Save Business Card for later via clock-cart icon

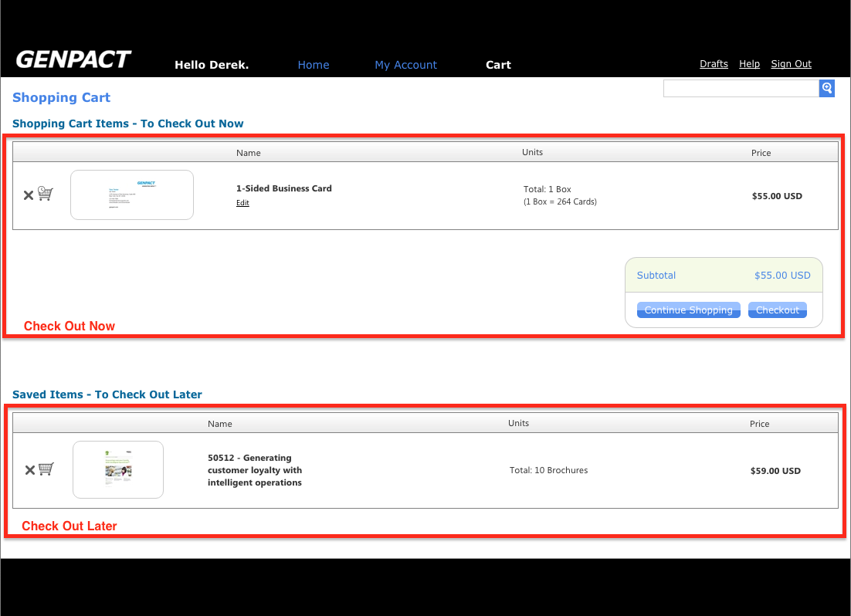pyautogui.click(x=46, y=194)
